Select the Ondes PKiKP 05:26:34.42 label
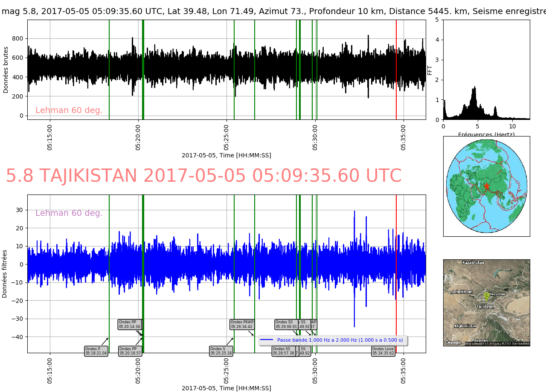546x392 pixels. tap(242, 325)
